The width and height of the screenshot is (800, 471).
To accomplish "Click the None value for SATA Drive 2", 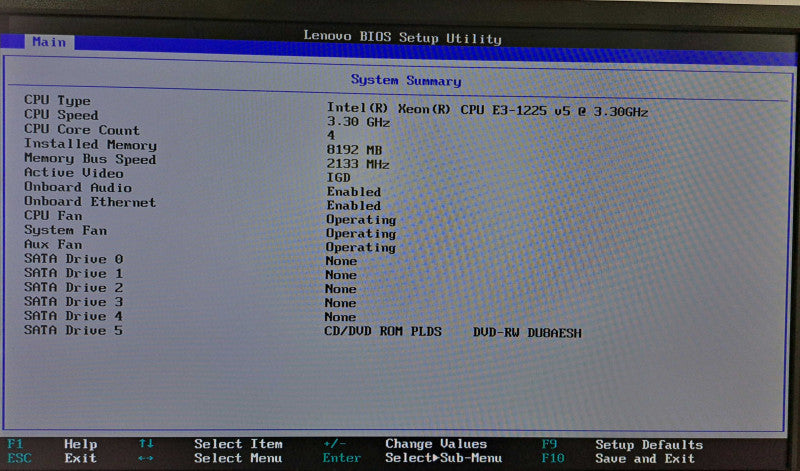I will click(341, 288).
